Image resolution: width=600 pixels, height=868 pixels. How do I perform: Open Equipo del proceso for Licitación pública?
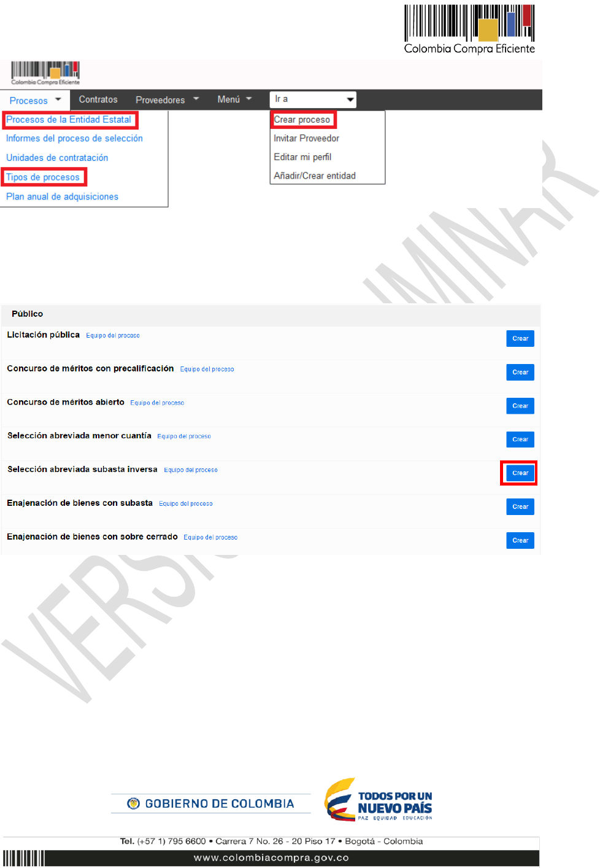(x=113, y=336)
